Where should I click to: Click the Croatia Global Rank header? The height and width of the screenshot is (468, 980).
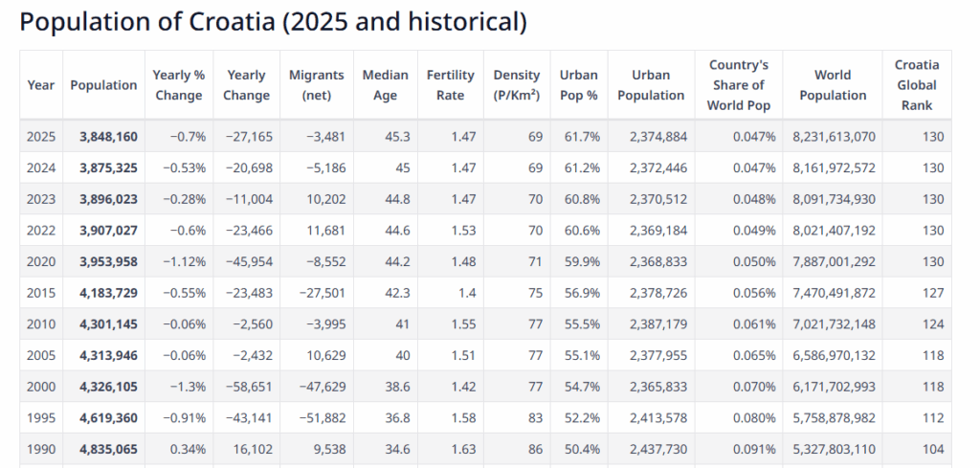[916, 85]
